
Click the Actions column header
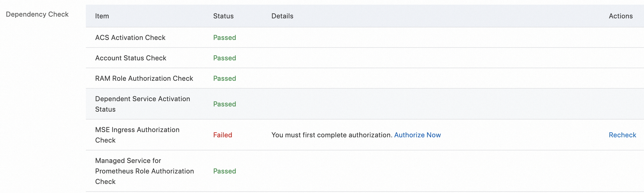(x=620, y=16)
